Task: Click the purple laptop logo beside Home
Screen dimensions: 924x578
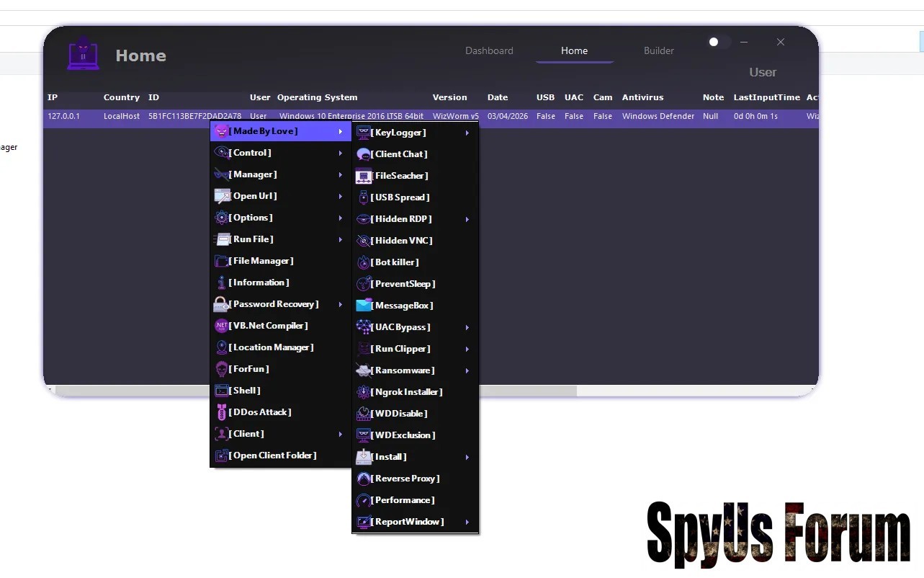Action: (84, 54)
